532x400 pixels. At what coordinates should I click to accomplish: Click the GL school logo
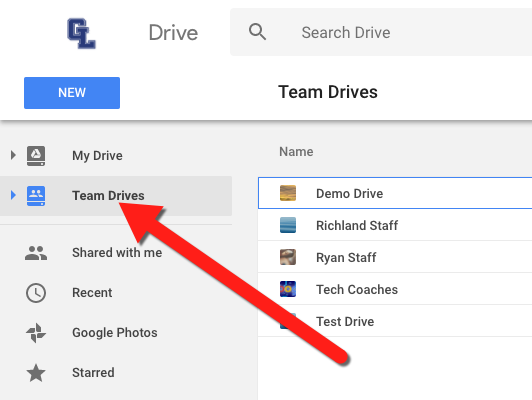click(x=81, y=33)
